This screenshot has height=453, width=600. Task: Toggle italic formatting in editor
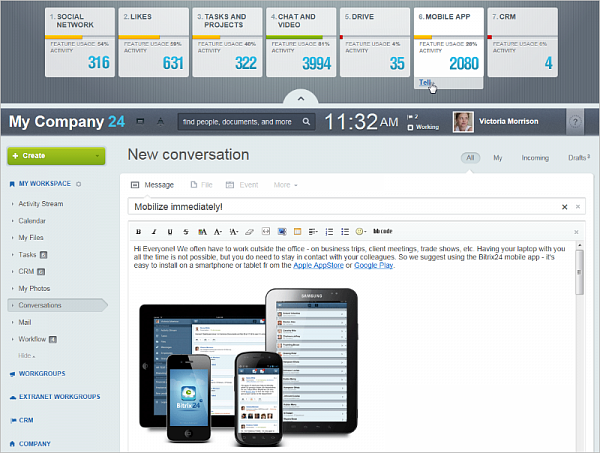coord(154,231)
